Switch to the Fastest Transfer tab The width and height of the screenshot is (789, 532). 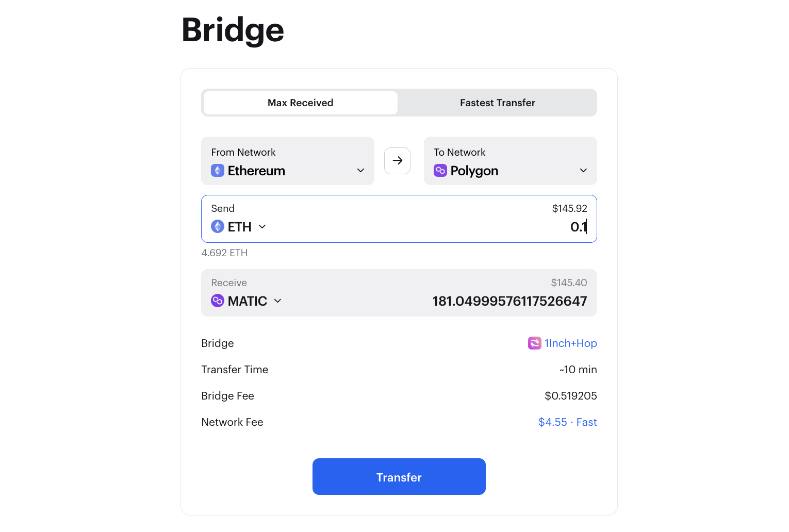[497, 103]
